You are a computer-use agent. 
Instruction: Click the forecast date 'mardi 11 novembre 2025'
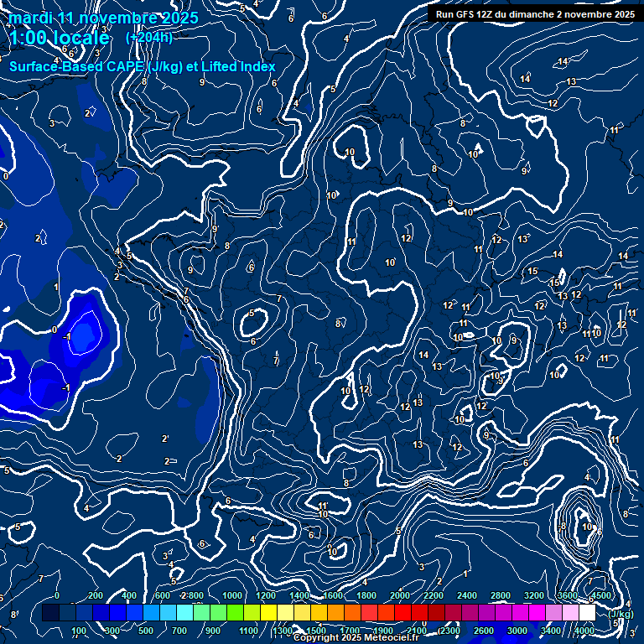pyautogui.click(x=103, y=18)
